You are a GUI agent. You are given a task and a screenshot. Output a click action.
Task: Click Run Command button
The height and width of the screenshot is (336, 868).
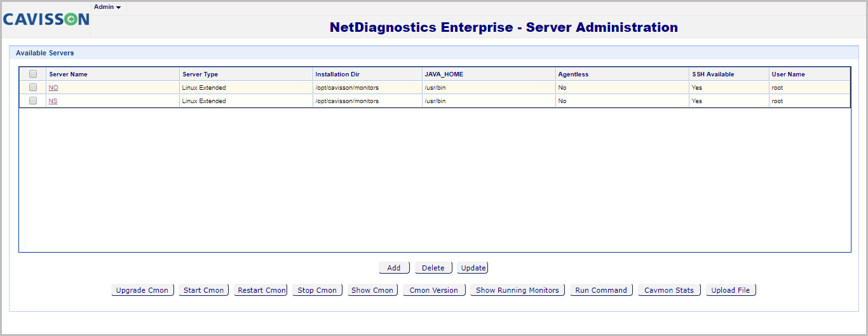(601, 290)
